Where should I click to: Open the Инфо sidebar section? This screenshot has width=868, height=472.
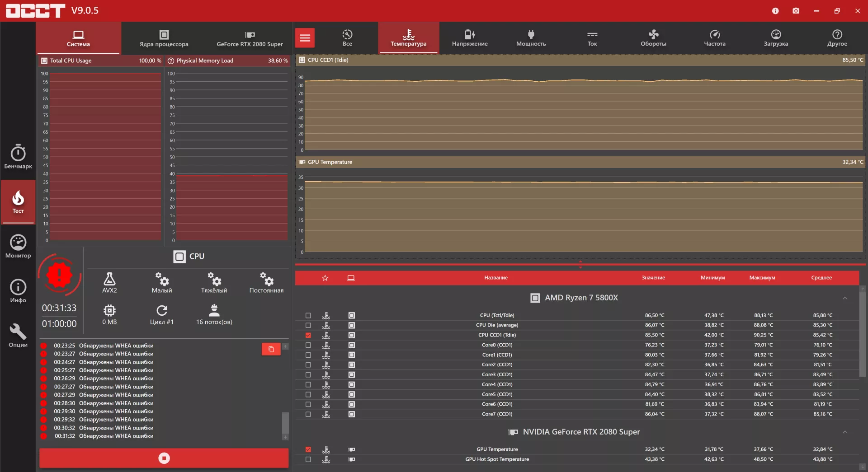pyautogui.click(x=18, y=291)
